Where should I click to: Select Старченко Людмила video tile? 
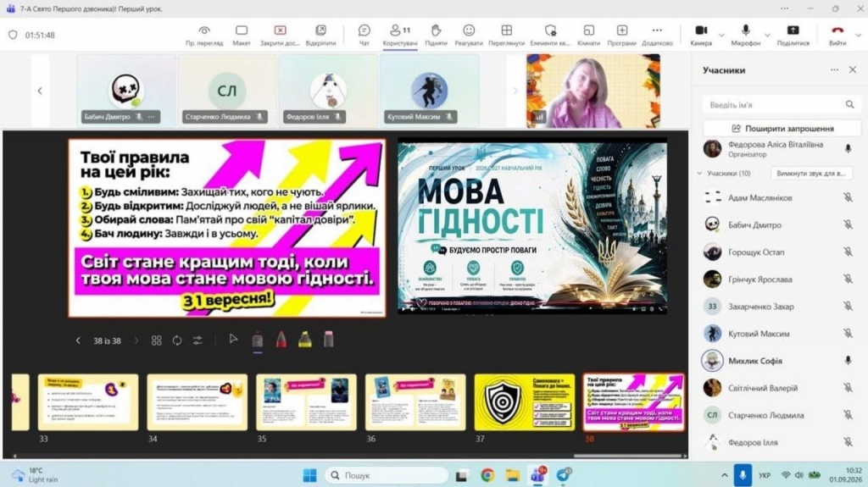pos(227,91)
